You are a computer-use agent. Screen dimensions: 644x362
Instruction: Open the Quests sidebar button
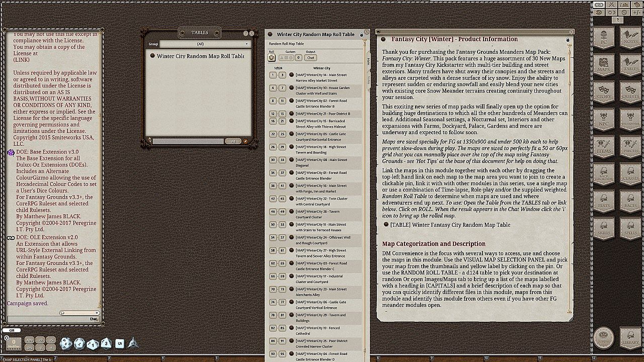(630, 92)
